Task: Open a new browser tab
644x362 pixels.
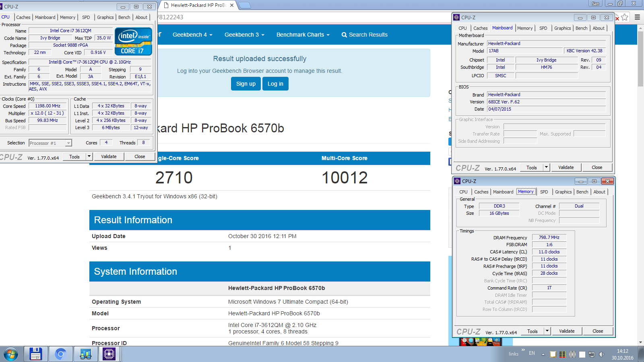Action: point(245,5)
